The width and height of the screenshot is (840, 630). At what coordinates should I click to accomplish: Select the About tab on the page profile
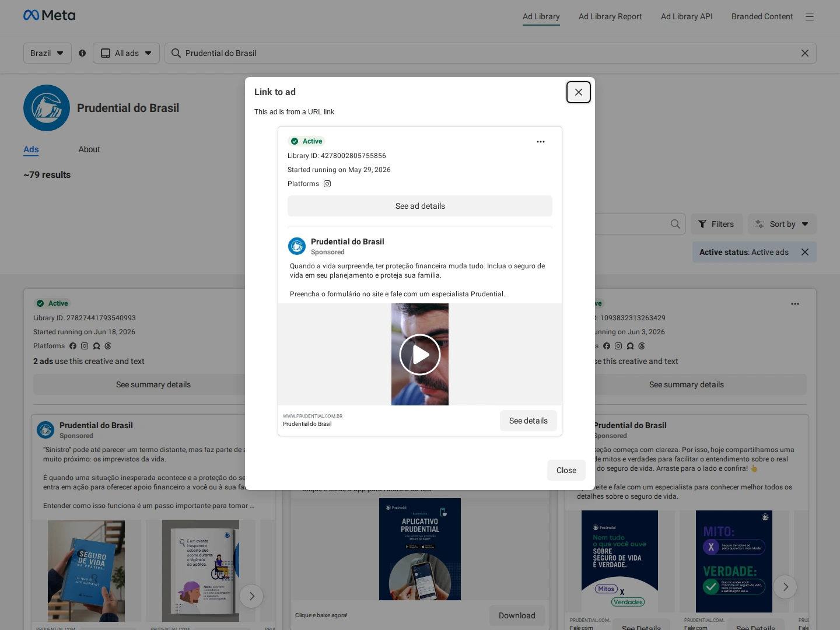pos(89,149)
